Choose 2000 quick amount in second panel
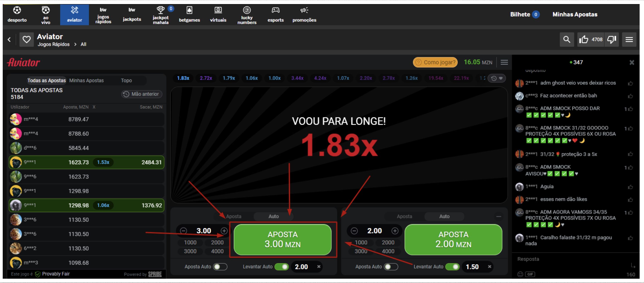The image size is (644, 283). tap(388, 242)
